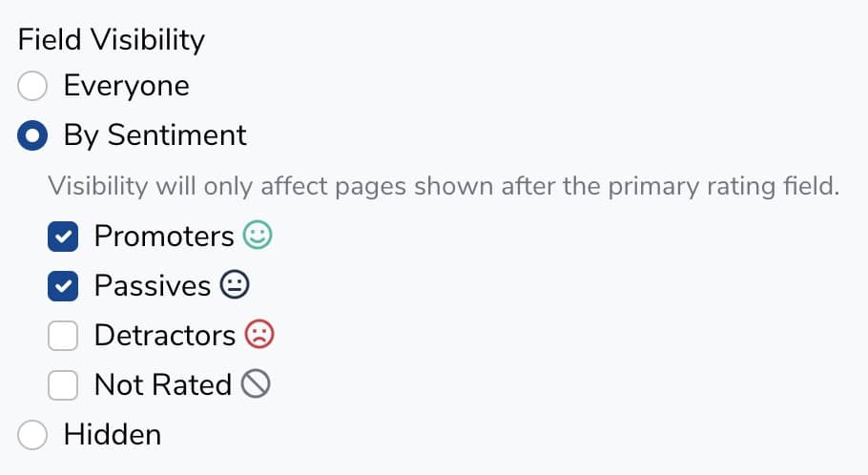Enable the Detractors checkbox

click(63, 336)
